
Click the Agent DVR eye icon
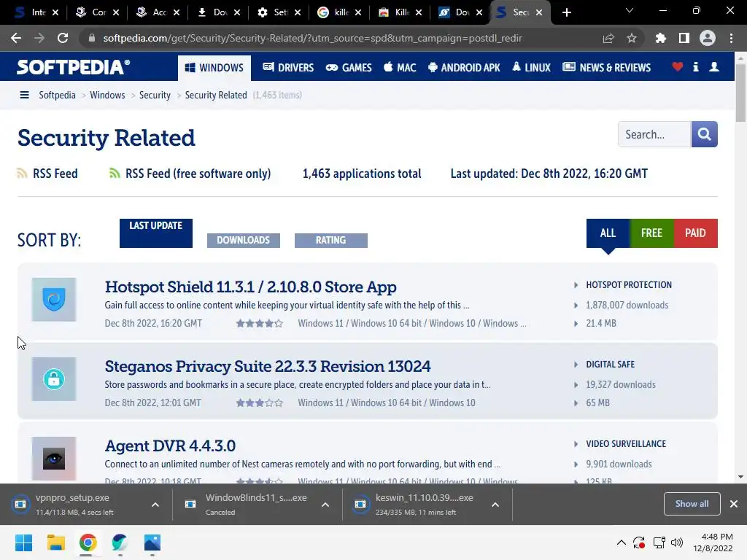[x=54, y=459]
